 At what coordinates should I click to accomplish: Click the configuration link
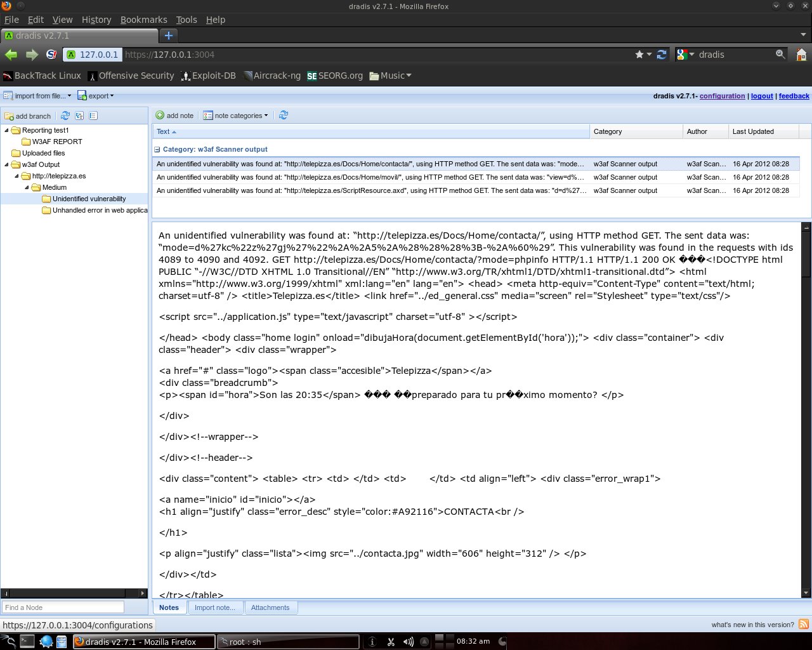pyautogui.click(x=722, y=96)
